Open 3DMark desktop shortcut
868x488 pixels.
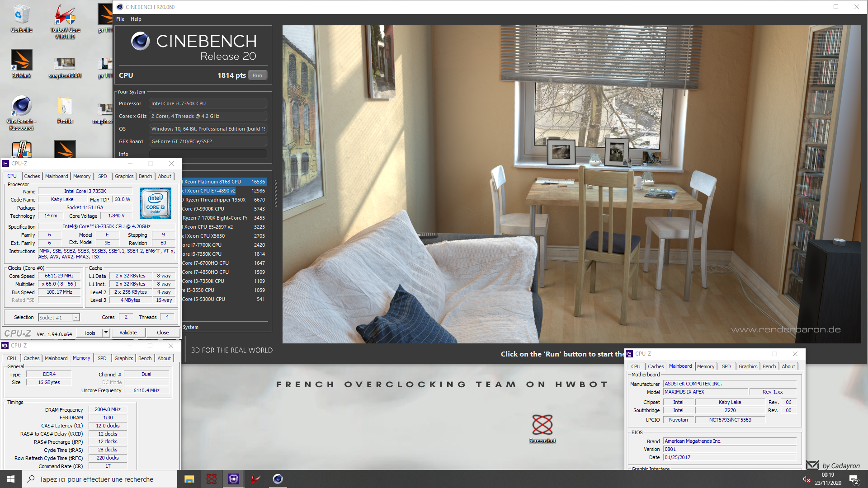click(x=21, y=64)
